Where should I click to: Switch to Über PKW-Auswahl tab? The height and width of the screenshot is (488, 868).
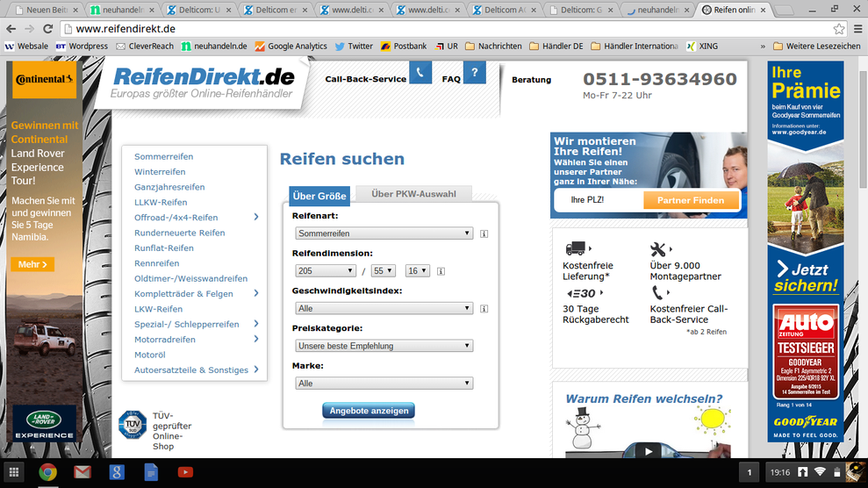tap(413, 194)
